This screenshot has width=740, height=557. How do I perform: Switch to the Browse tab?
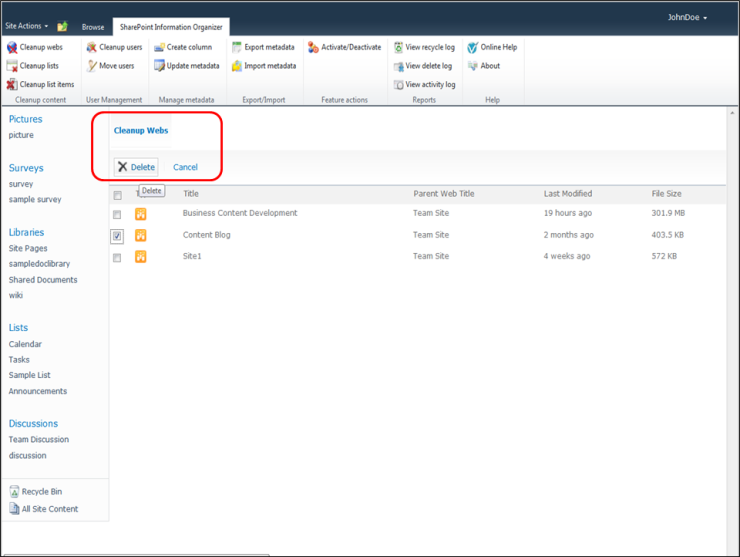point(93,27)
